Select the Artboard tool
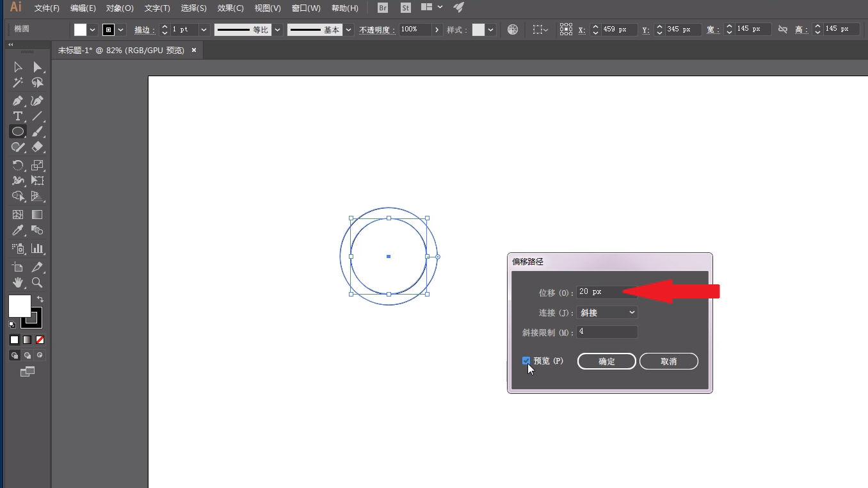Image resolution: width=868 pixels, height=488 pixels. click(x=18, y=267)
